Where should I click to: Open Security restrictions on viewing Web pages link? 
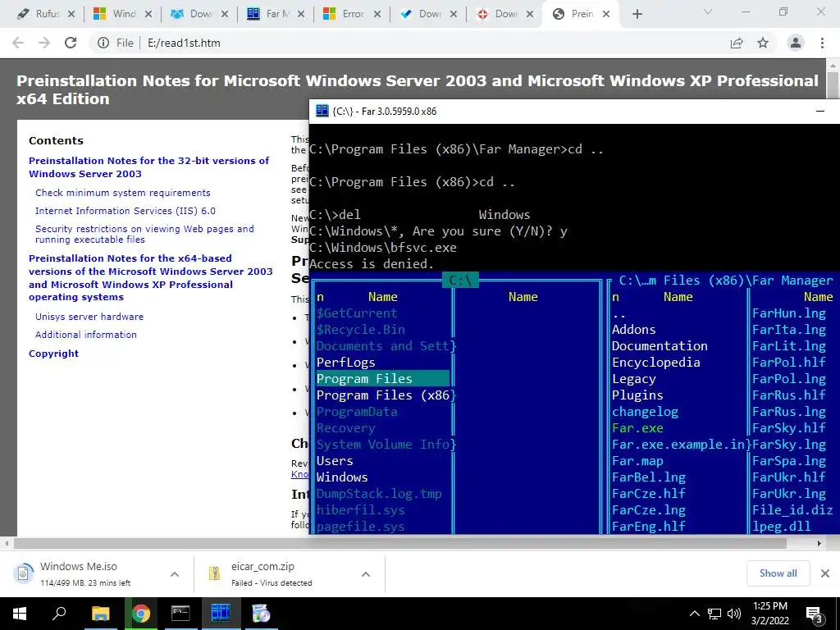click(144, 234)
